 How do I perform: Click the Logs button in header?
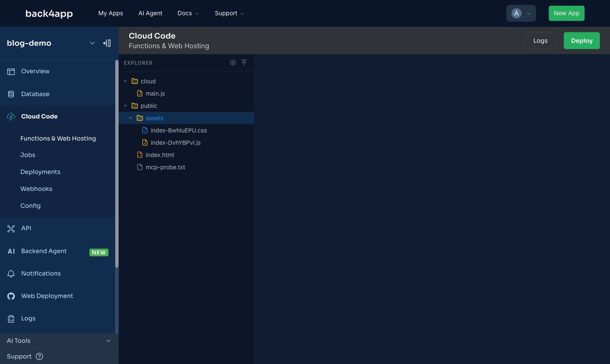point(541,41)
